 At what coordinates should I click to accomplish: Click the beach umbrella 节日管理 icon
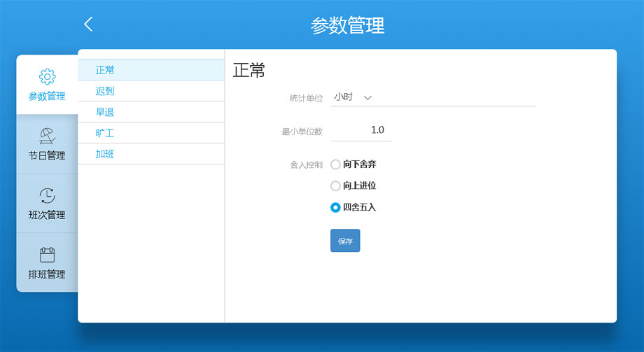(x=47, y=136)
